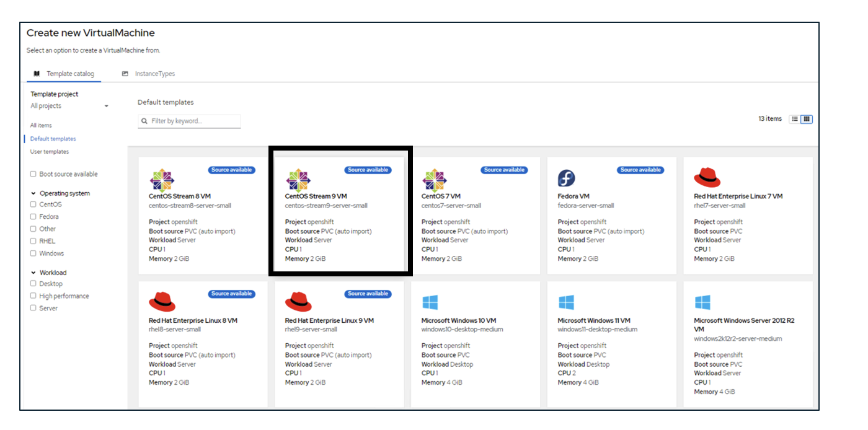Screen dimensions: 868x430
Task: Open the Red Hat Enterprise Linux 8 VM title
Action: click(x=193, y=320)
